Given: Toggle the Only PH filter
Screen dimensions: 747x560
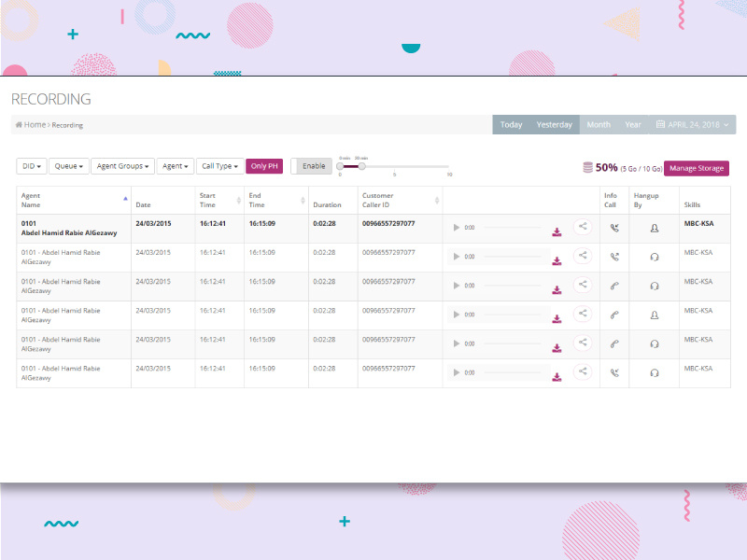Looking at the screenshot, I should (264, 165).
